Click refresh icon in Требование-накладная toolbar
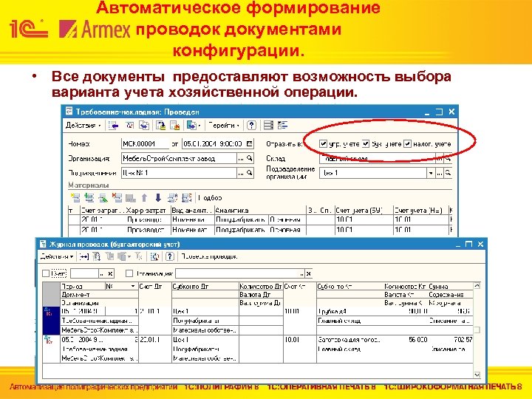 [129, 126]
